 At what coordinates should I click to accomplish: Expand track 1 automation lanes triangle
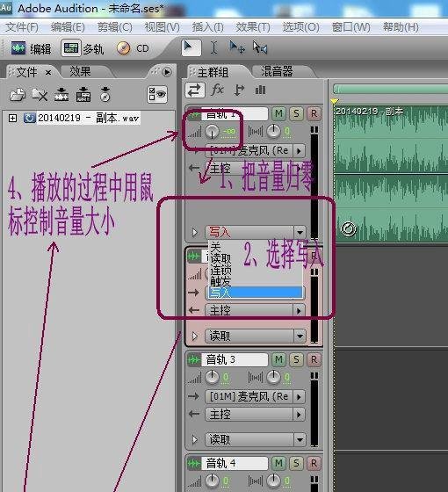coord(195,233)
